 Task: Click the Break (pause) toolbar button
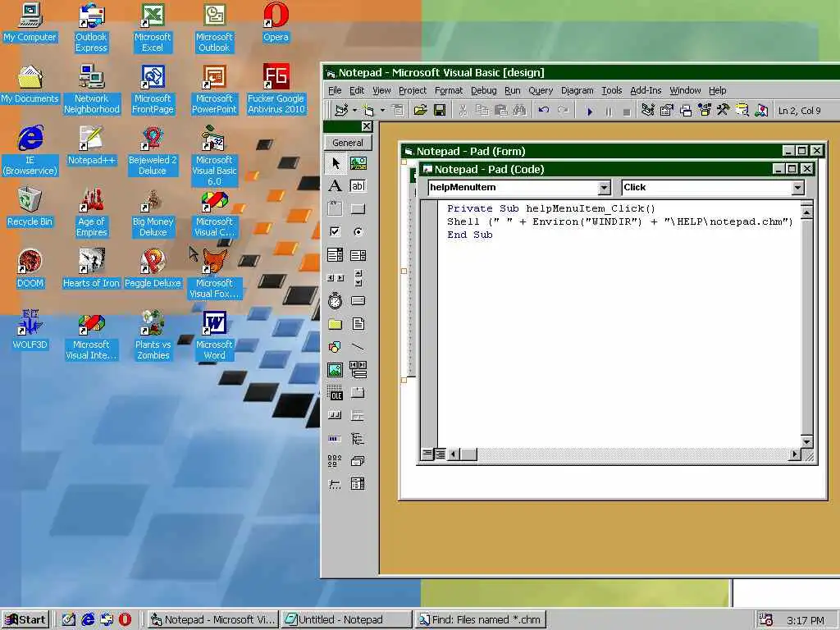click(x=609, y=111)
